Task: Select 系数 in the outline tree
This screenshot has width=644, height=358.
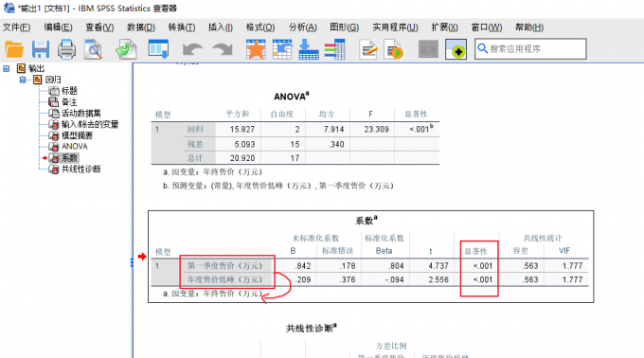Action: point(69,157)
